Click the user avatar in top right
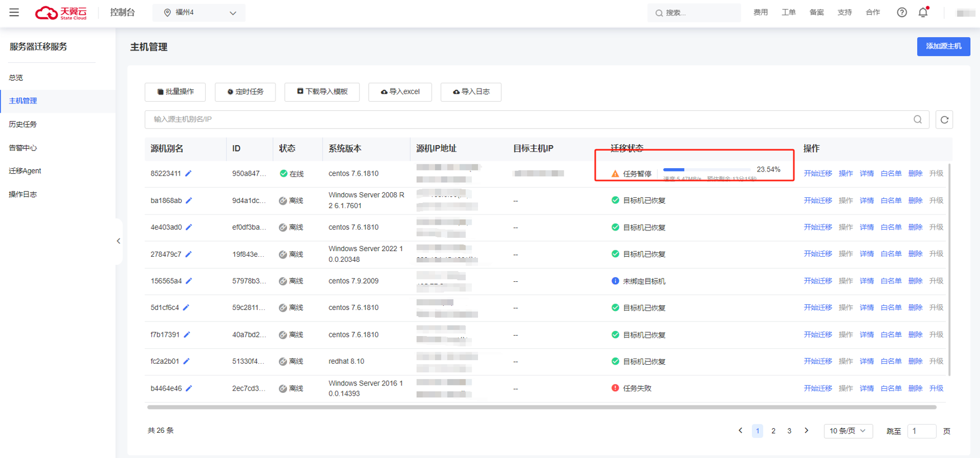Image resolution: width=980 pixels, height=458 pixels. (966, 13)
